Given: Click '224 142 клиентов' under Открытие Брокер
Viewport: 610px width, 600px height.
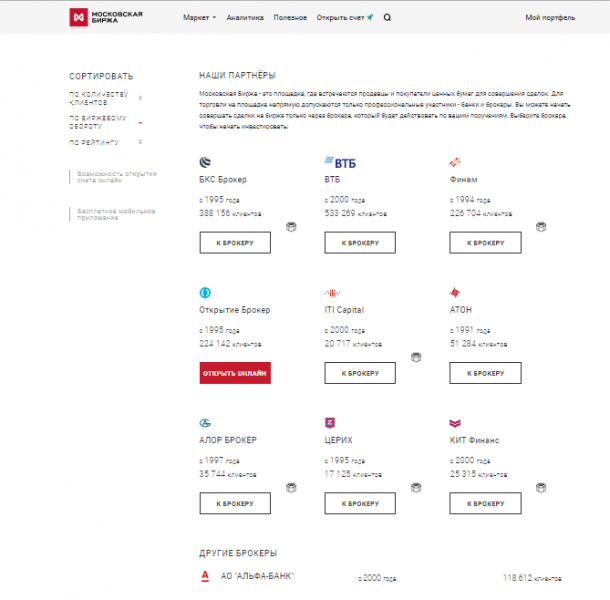Looking at the screenshot, I should (230, 344).
